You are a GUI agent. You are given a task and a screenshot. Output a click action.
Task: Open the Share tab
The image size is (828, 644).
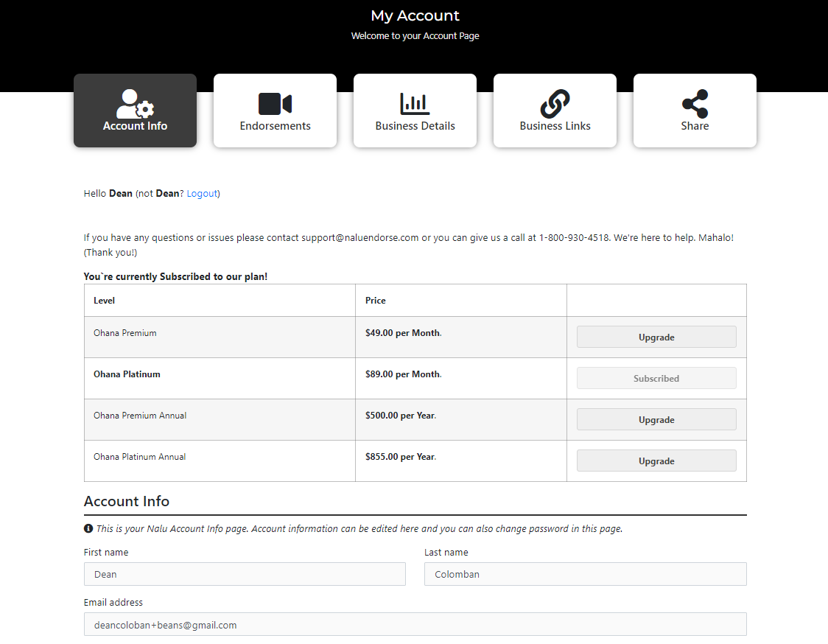coord(695,111)
